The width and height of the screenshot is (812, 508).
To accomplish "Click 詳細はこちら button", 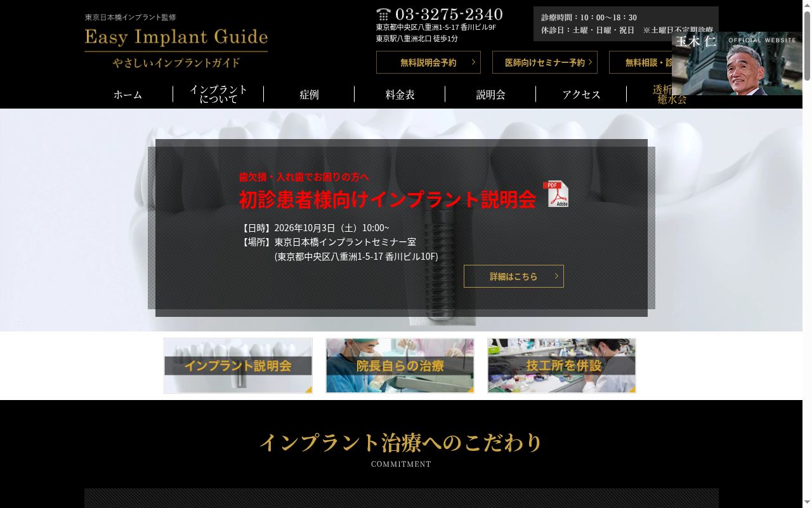I will 514,276.
